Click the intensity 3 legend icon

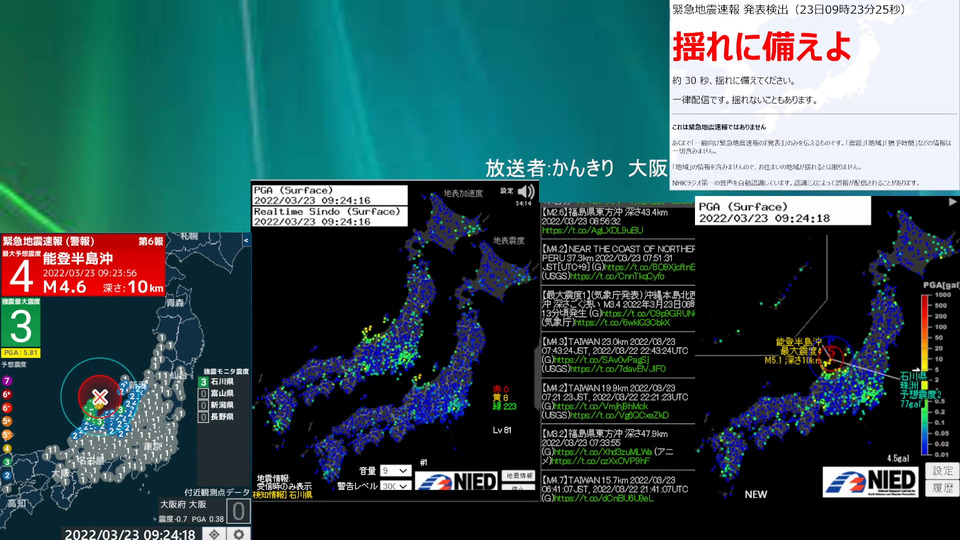(x=7, y=462)
